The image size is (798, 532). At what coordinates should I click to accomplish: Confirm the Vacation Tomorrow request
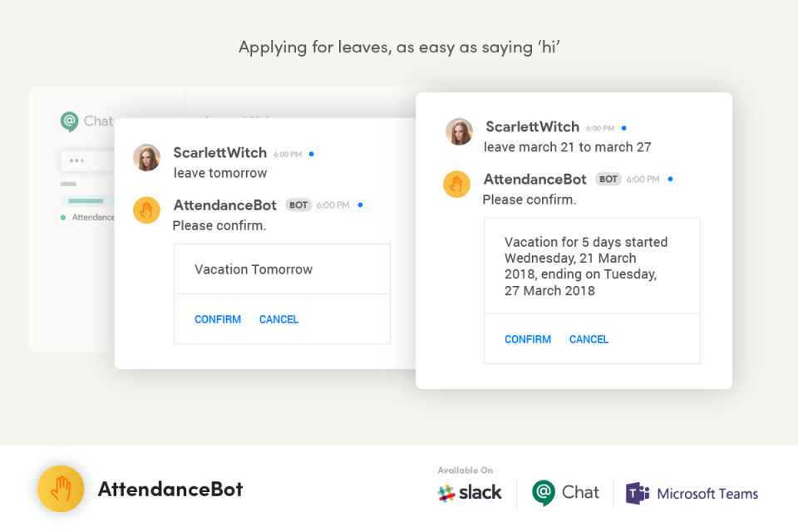218,319
